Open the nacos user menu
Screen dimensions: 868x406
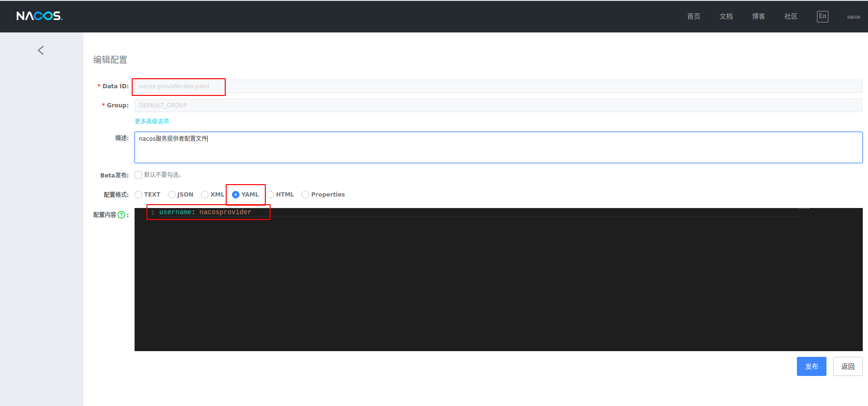(x=854, y=17)
